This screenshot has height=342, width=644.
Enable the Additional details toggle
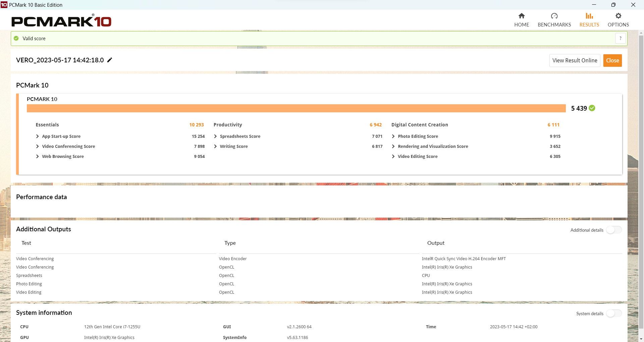pyautogui.click(x=614, y=230)
